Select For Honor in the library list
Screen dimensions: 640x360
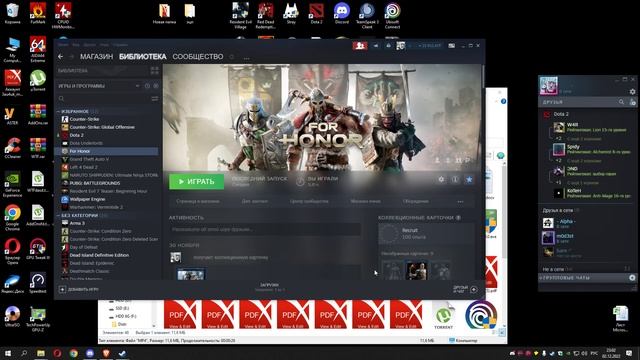click(106, 151)
